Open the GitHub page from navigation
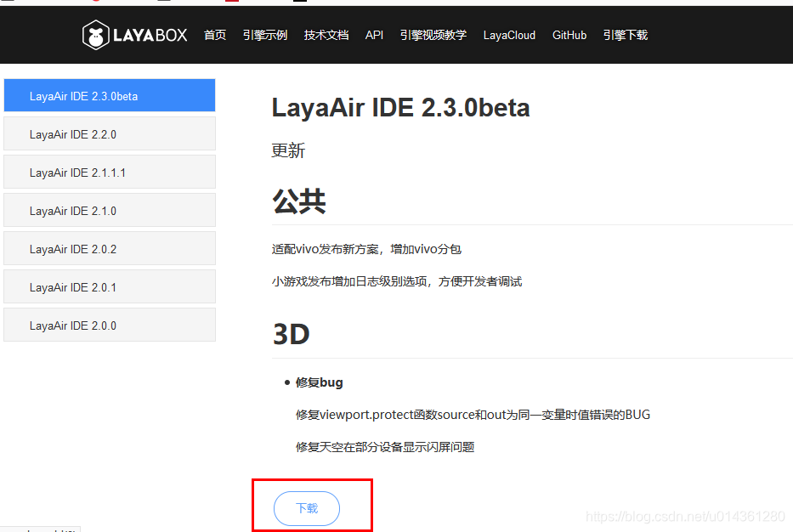 (569, 35)
